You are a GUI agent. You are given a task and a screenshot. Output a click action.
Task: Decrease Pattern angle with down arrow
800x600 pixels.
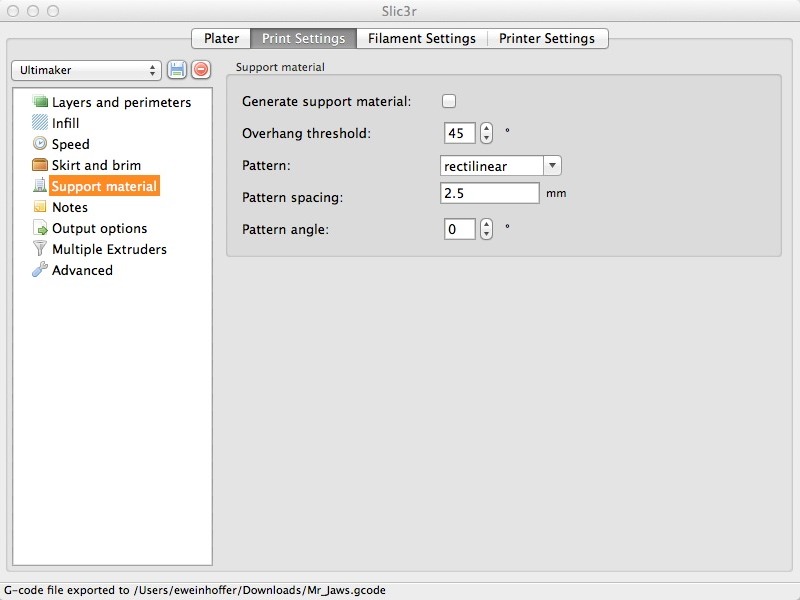click(486, 234)
